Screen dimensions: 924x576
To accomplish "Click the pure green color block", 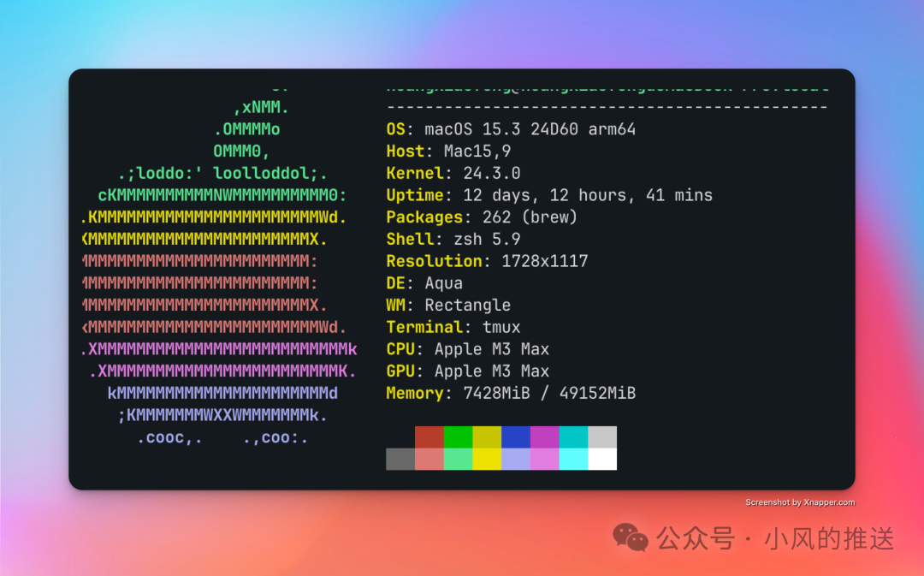I will (x=458, y=436).
